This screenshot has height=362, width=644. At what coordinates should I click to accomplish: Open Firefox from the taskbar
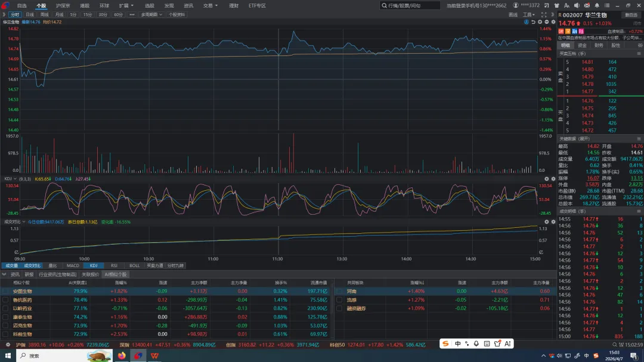(122, 355)
